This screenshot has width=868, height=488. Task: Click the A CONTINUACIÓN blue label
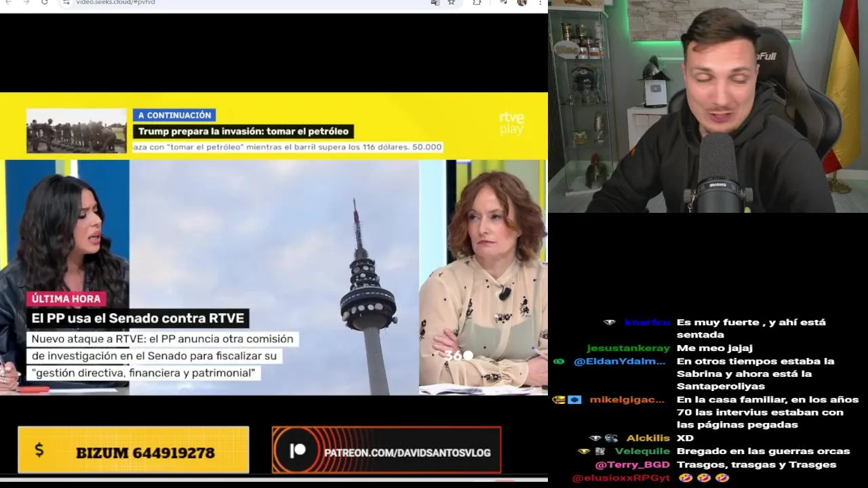point(174,115)
